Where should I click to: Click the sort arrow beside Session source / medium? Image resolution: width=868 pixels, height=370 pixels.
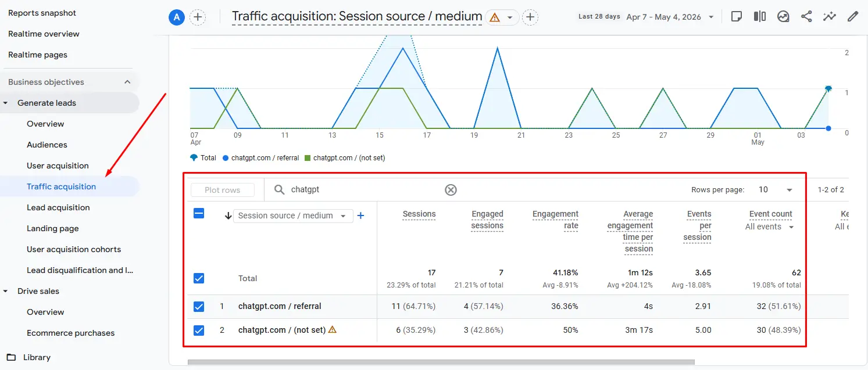(x=228, y=215)
